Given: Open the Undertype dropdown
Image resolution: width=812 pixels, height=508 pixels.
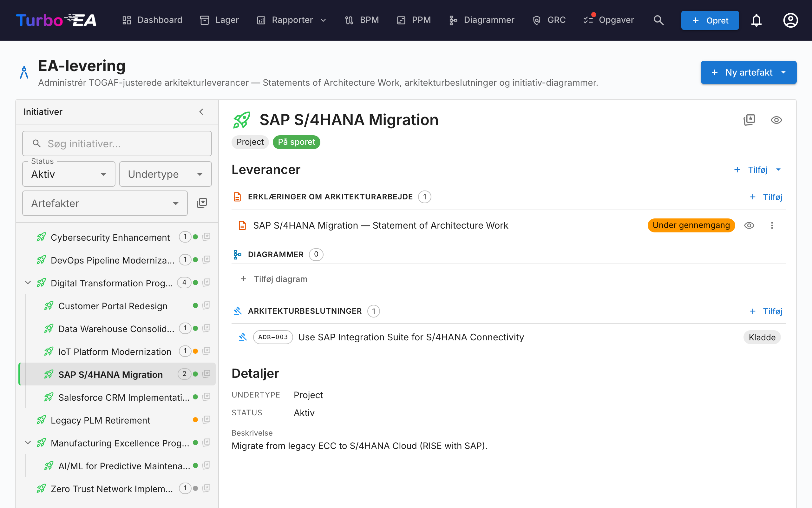Looking at the screenshot, I should click(x=166, y=174).
